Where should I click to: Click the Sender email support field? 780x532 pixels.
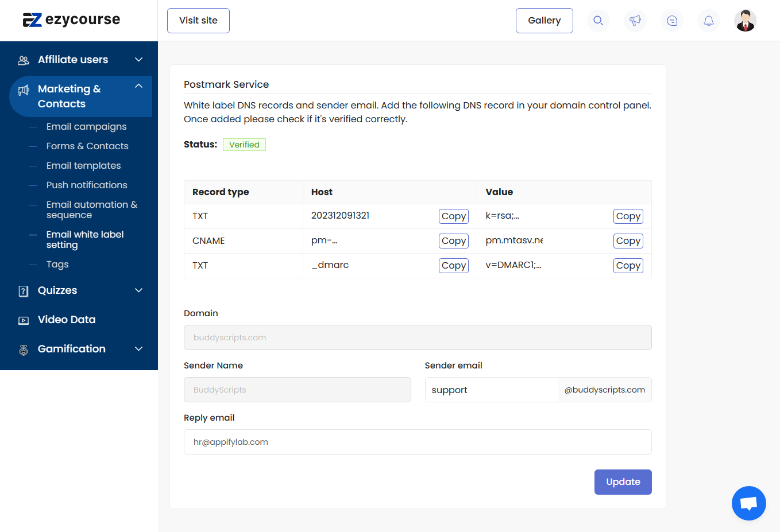pyautogui.click(x=492, y=390)
